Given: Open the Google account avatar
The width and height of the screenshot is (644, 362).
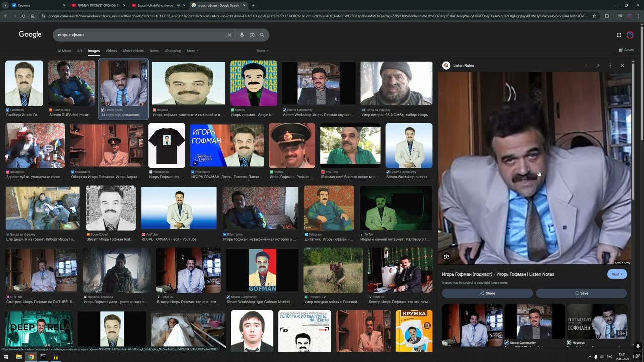Looking at the screenshot, I should (630, 35).
